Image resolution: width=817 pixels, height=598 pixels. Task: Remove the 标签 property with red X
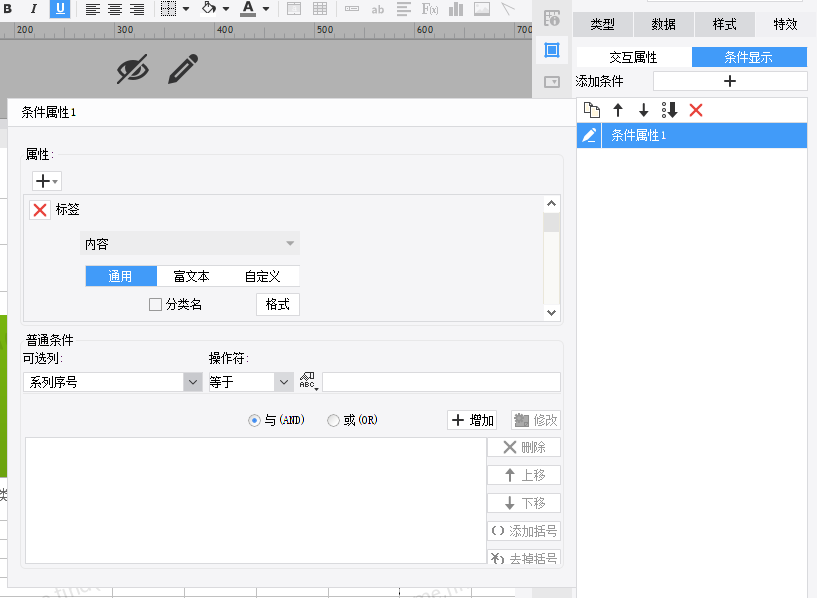tap(40, 210)
